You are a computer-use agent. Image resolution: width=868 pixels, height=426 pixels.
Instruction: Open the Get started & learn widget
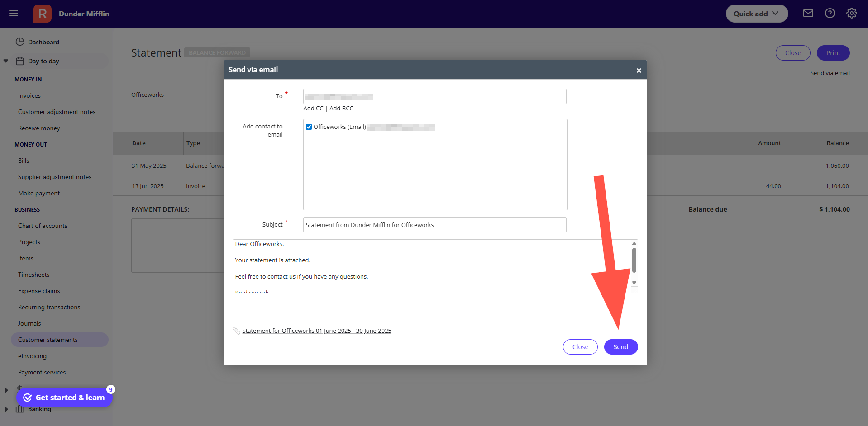point(64,398)
